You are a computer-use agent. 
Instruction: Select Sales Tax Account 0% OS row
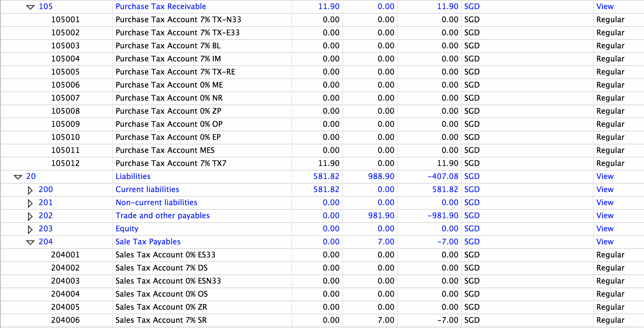coord(322,294)
